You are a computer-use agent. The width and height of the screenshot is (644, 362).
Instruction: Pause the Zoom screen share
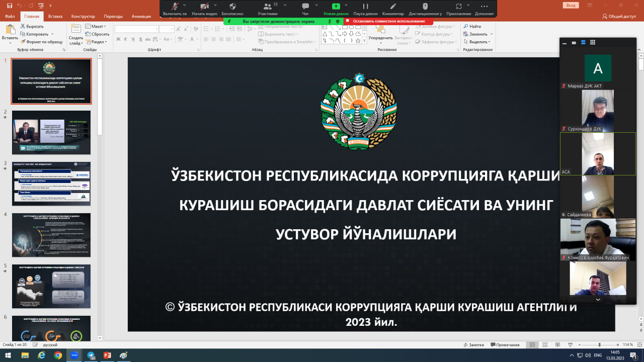pos(366,7)
